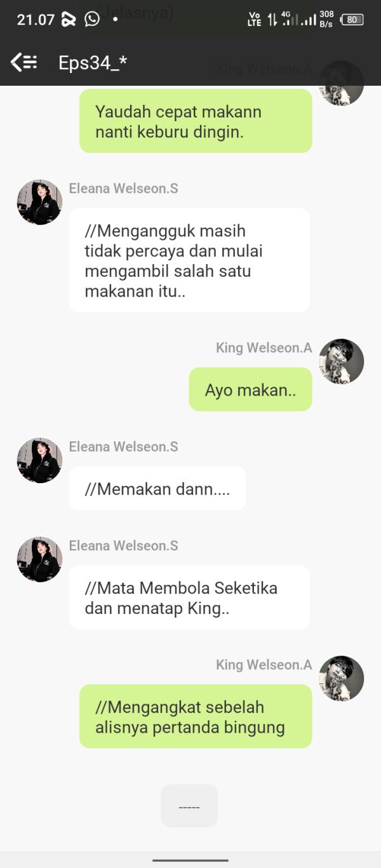Tap the VoLTE status icon
Viewport: 381px width, 868px height.
(x=255, y=20)
